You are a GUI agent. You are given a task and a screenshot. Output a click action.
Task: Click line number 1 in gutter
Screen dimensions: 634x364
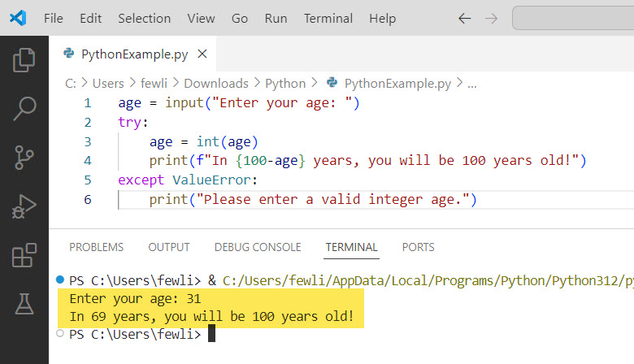tap(87, 103)
